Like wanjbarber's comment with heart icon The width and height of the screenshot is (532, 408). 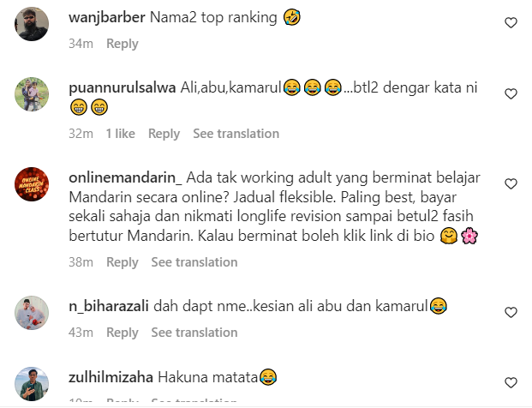point(511,23)
